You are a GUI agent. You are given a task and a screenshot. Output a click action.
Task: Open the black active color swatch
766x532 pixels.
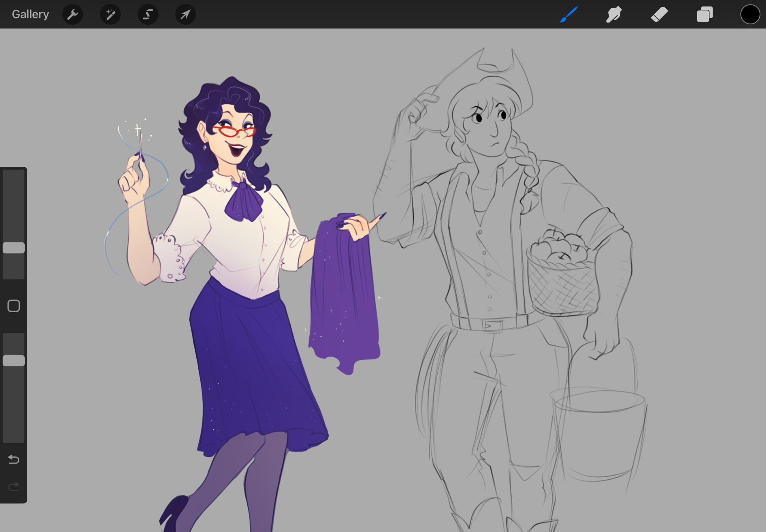pyautogui.click(x=750, y=15)
